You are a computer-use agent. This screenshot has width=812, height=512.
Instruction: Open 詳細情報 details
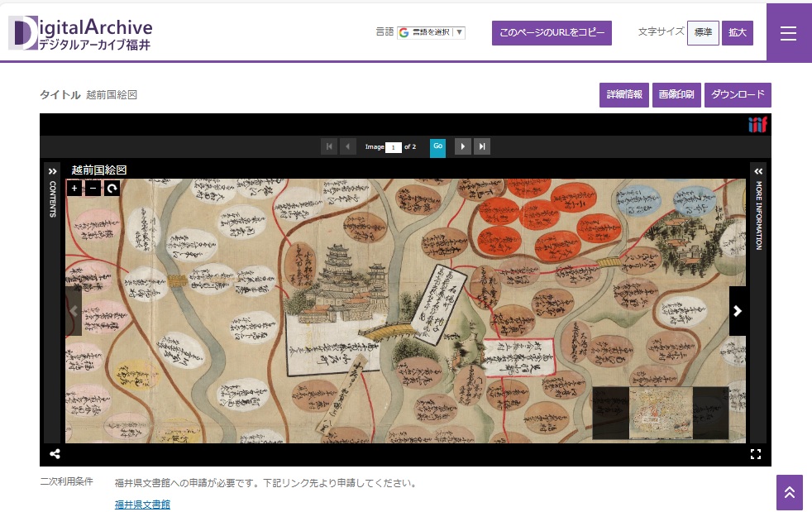tap(624, 95)
